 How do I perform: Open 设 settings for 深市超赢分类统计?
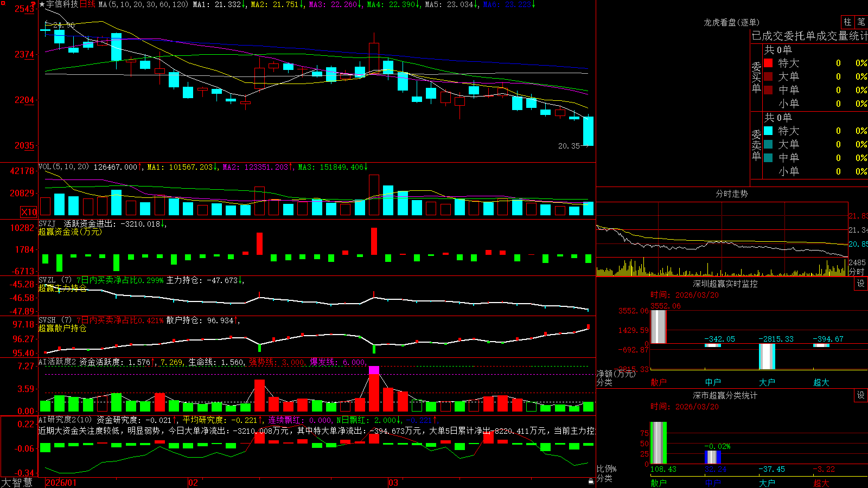[861, 395]
